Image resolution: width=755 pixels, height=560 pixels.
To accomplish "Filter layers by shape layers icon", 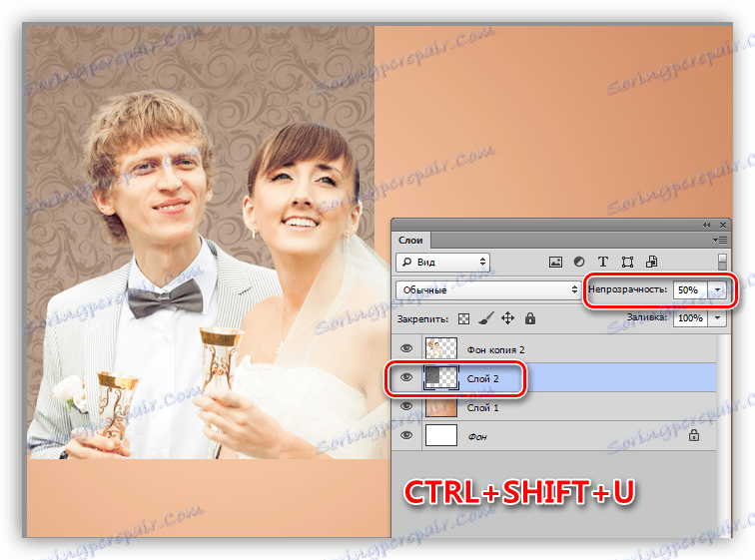I will 627,263.
